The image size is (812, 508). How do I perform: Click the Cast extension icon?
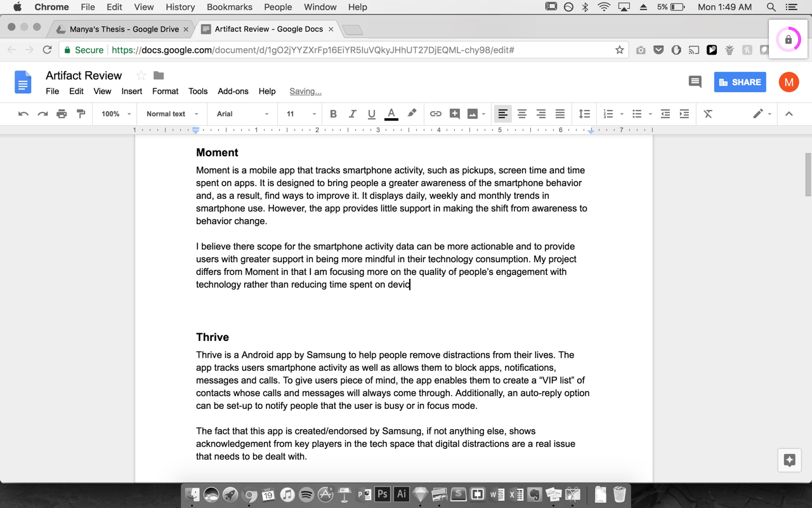pyautogui.click(x=694, y=50)
